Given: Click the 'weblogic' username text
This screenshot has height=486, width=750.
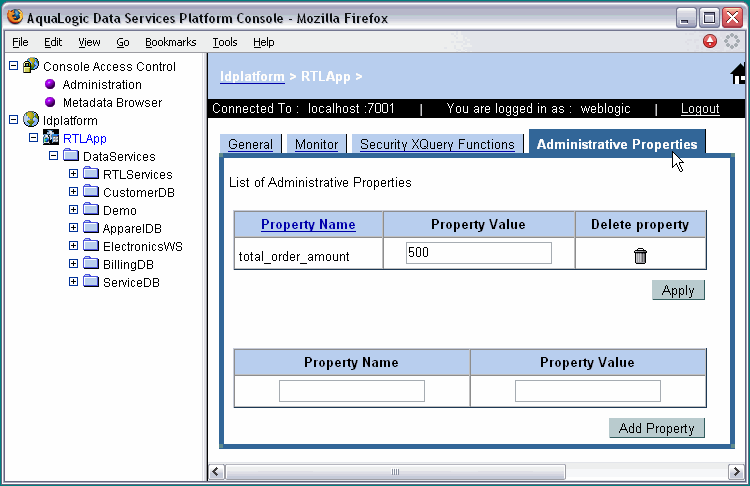Looking at the screenshot, I should 605,109.
